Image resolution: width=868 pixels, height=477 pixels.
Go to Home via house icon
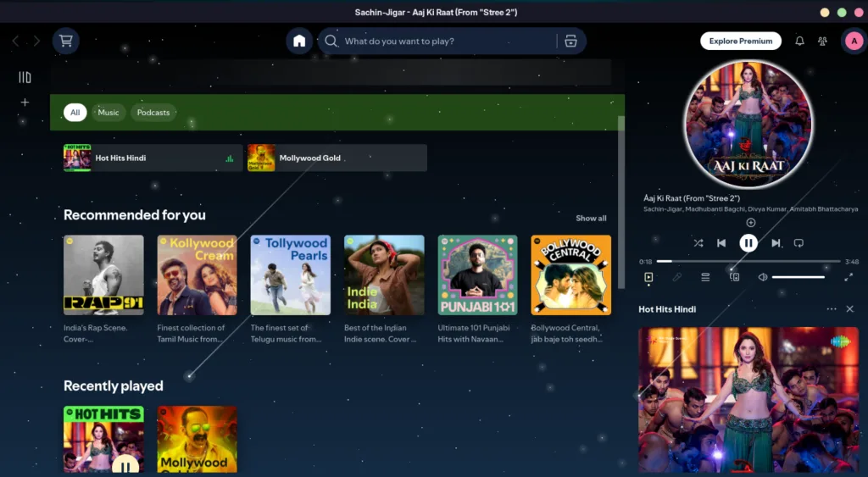pos(298,41)
